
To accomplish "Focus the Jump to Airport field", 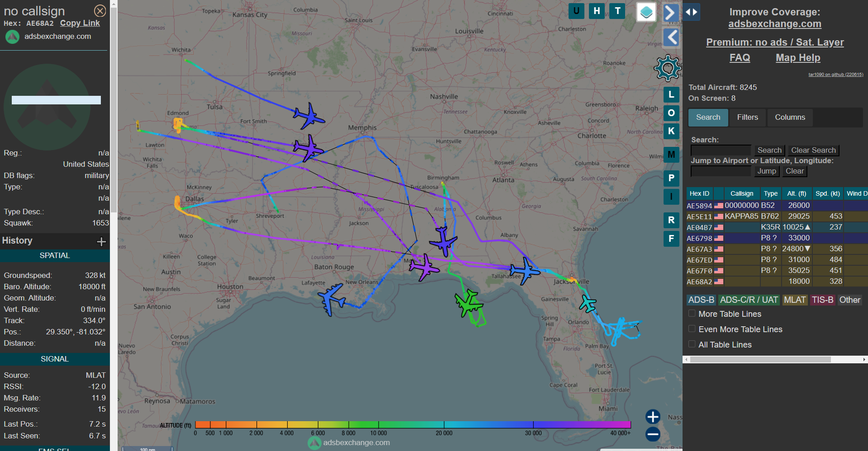I will [721, 171].
